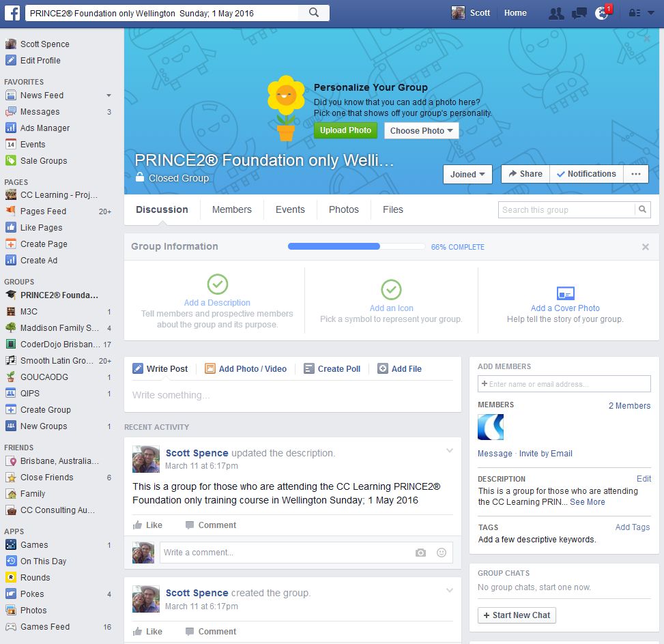This screenshot has height=644, width=664.
Task: Expand options chevron on created group post
Action: click(x=449, y=590)
